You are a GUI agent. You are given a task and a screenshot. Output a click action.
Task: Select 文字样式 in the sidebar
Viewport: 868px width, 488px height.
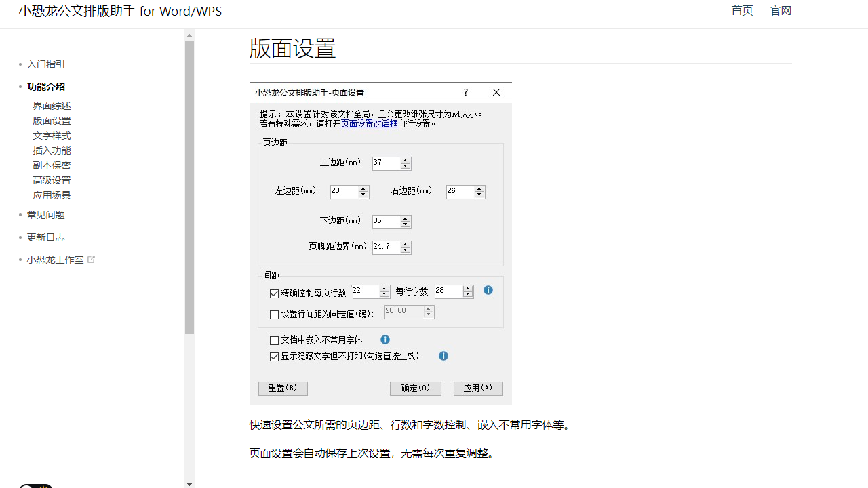coord(52,135)
